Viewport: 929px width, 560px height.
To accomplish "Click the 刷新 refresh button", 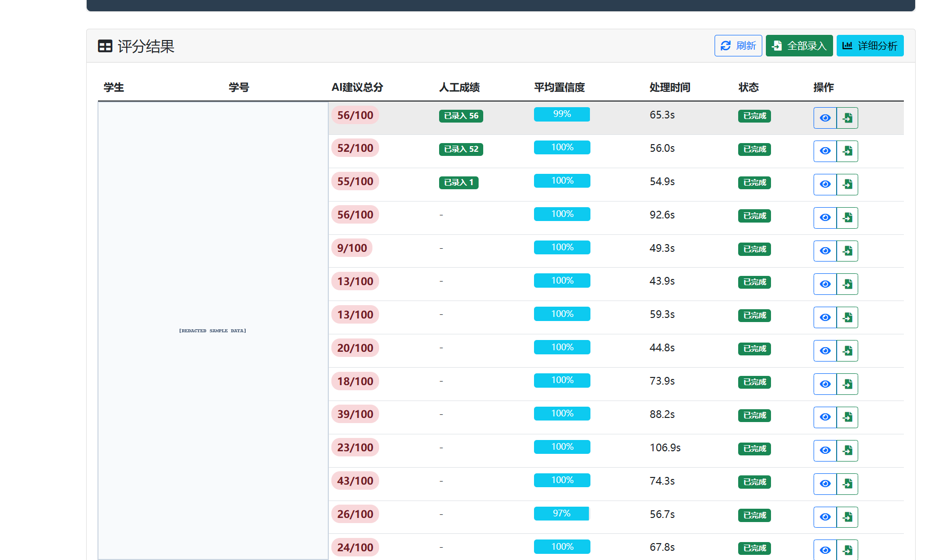I will (738, 46).
